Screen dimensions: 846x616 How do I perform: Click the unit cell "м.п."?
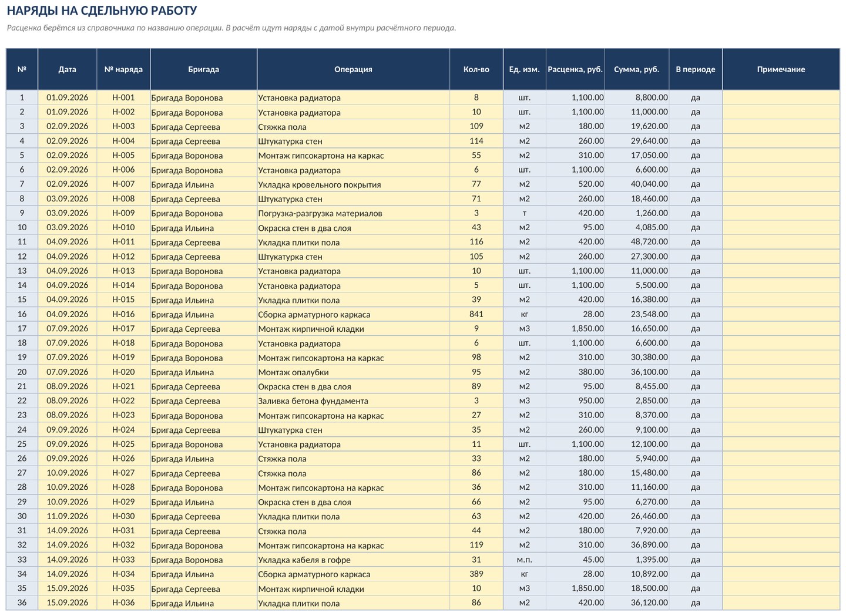pyautogui.click(x=524, y=560)
